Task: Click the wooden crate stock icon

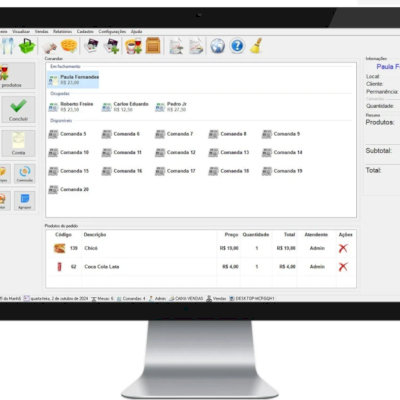Action: tap(153, 46)
